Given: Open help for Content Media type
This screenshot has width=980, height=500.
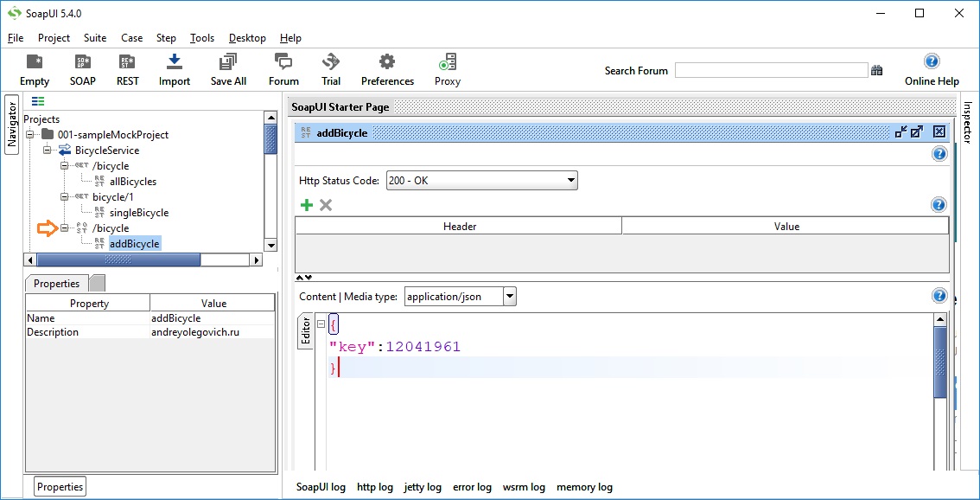Looking at the screenshot, I should [x=939, y=296].
